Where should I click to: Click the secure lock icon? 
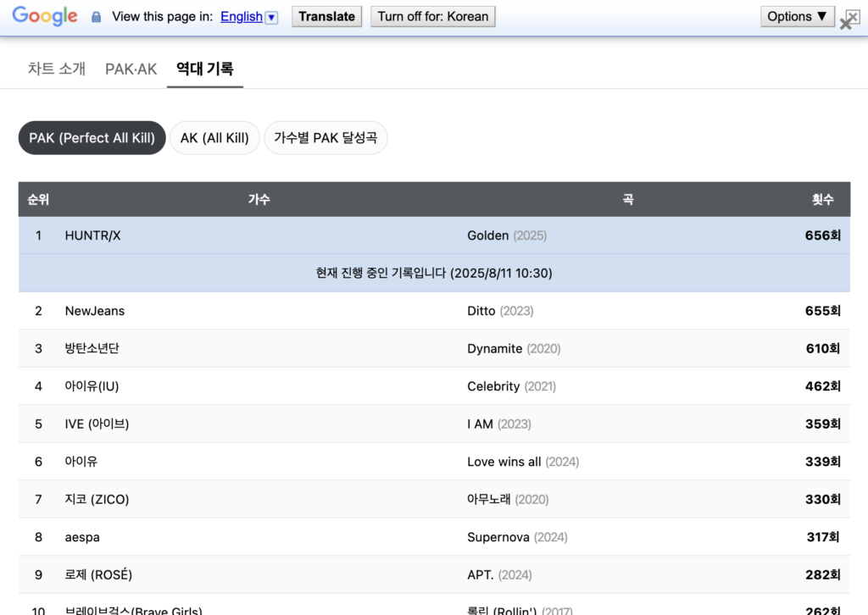96,17
